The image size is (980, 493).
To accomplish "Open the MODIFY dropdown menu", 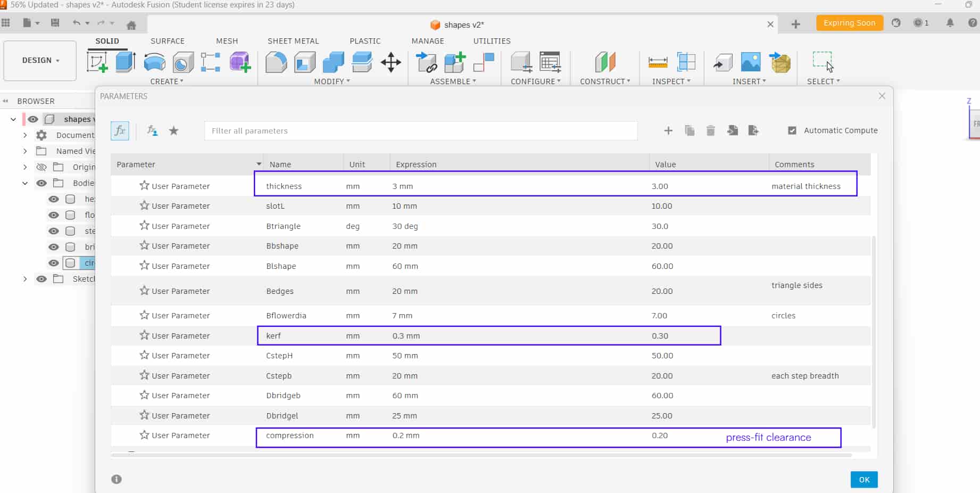I will pos(332,81).
